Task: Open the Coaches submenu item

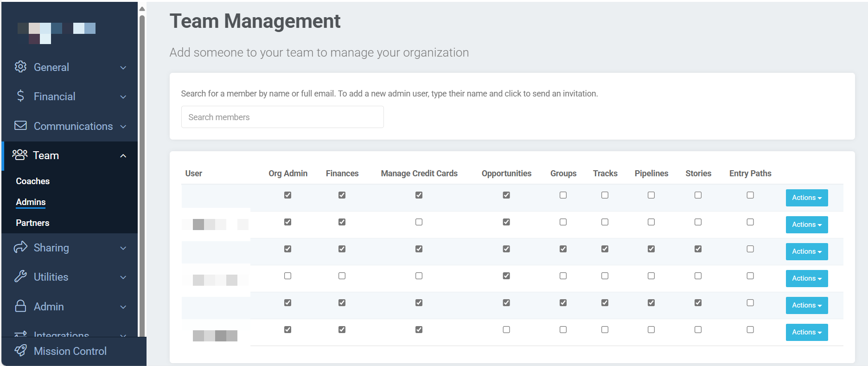Action: coord(32,181)
